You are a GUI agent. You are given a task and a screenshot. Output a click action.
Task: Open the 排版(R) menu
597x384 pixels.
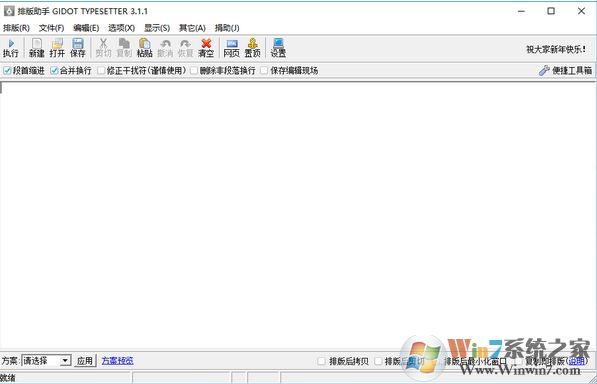pyautogui.click(x=16, y=28)
